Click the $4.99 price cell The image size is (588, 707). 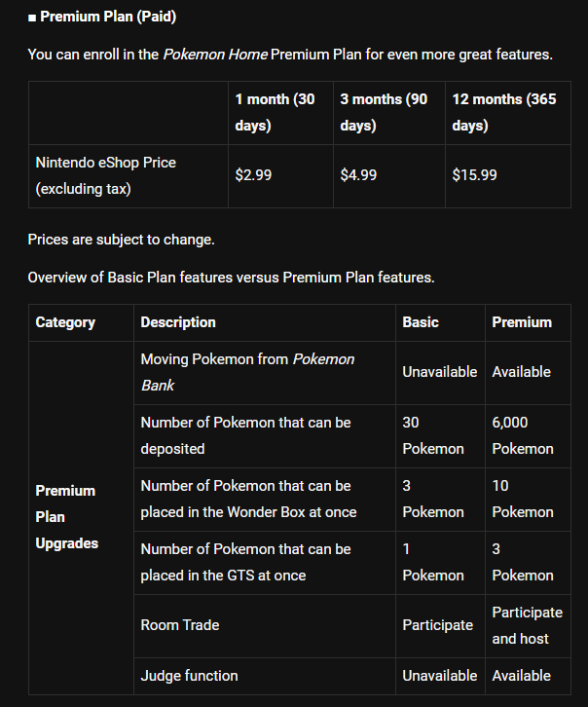[389, 176]
